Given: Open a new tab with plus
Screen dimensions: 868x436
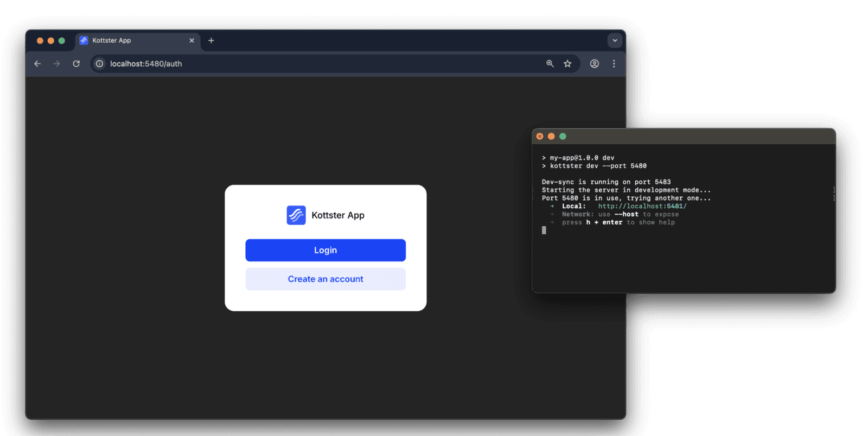Looking at the screenshot, I should [x=211, y=41].
